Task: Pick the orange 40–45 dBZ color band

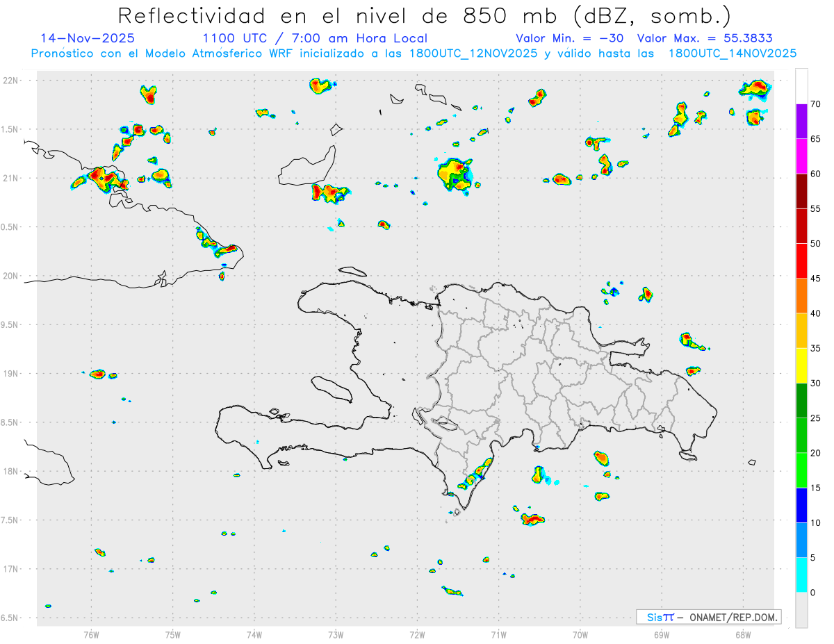Action: [801, 296]
